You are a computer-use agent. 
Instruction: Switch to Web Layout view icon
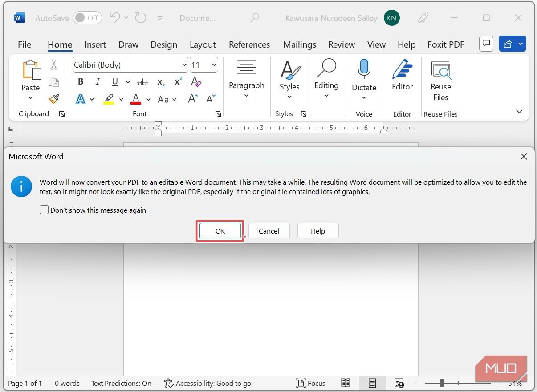(399, 383)
